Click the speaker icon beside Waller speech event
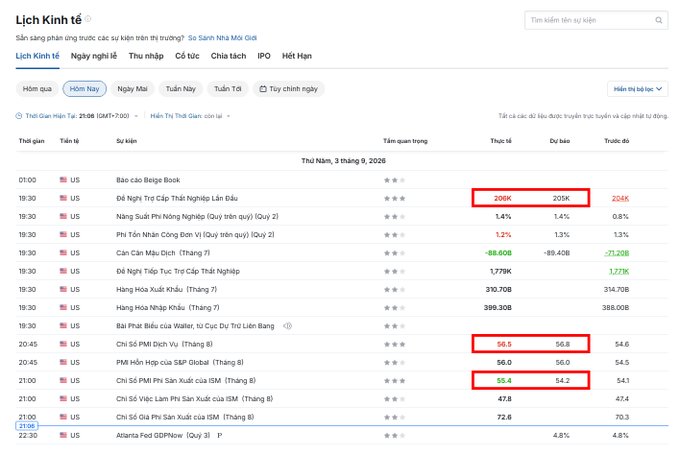 pos(287,326)
